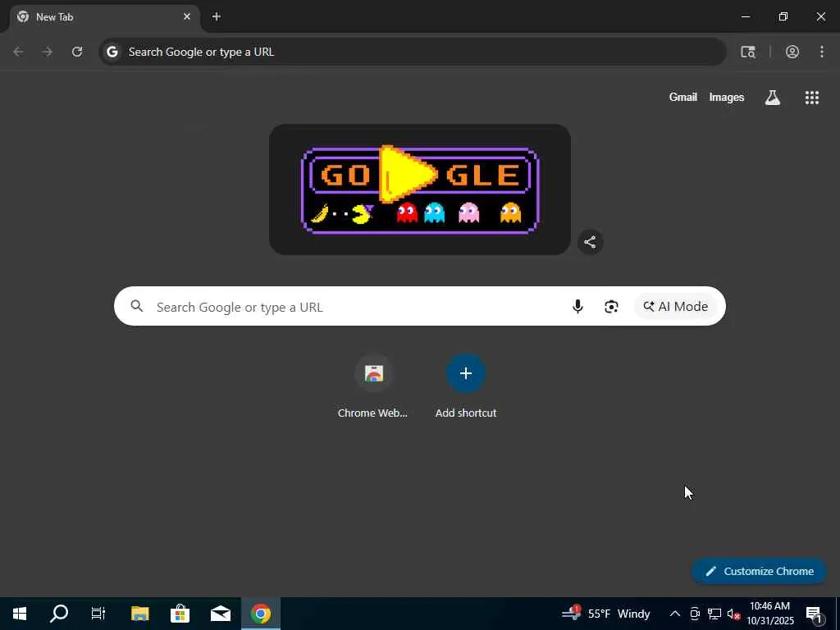Image resolution: width=840 pixels, height=630 pixels.
Task: Open a new tab with the plus button
Action: pyautogui.click(x=217, y=16)
